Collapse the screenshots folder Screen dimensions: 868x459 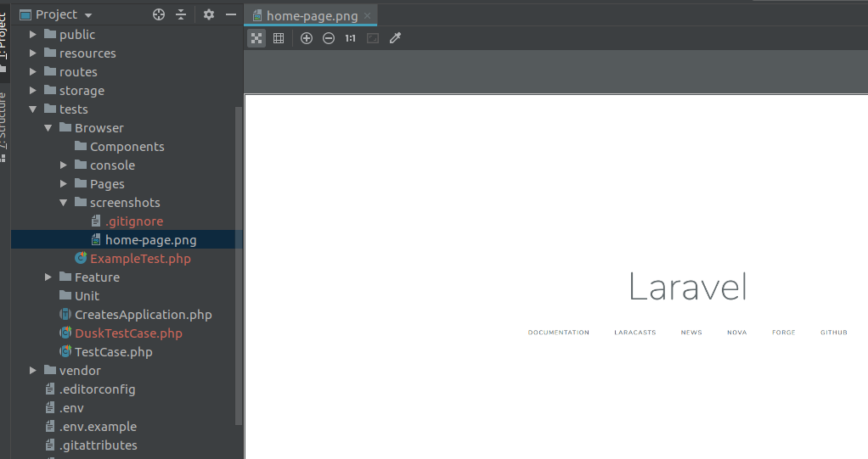click(x=64, y=203)
